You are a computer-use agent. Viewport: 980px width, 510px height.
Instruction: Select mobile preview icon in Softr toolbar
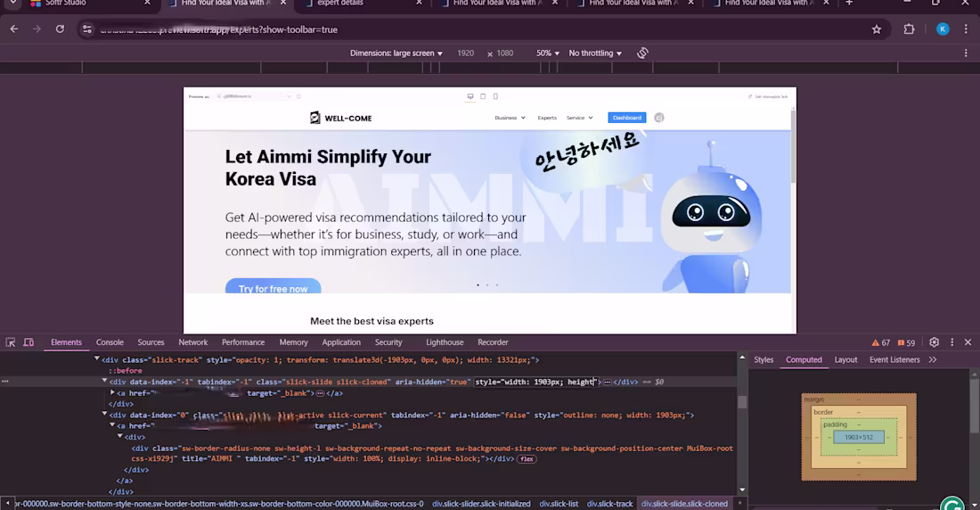pyautogui.click(x=495, y=96)
